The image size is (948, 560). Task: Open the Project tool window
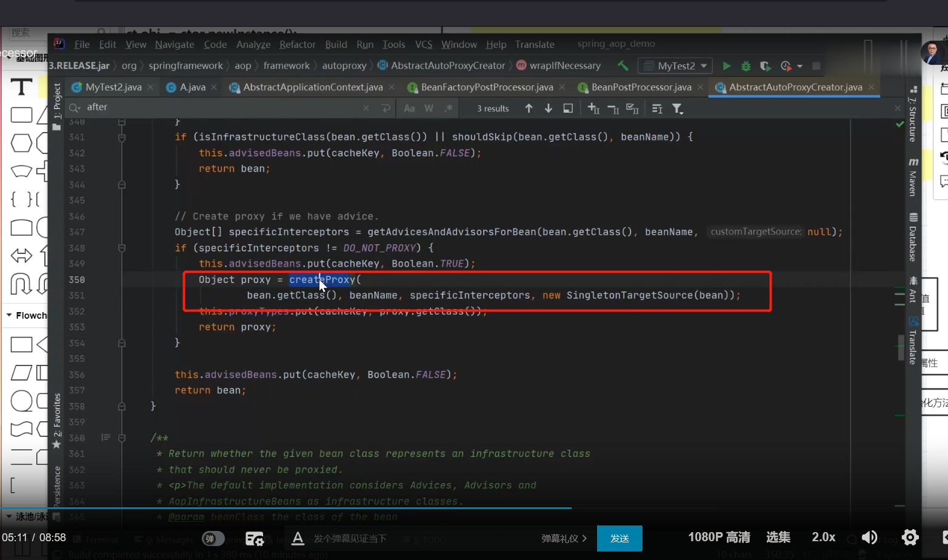pyautogui.click(x=57, y=106)
